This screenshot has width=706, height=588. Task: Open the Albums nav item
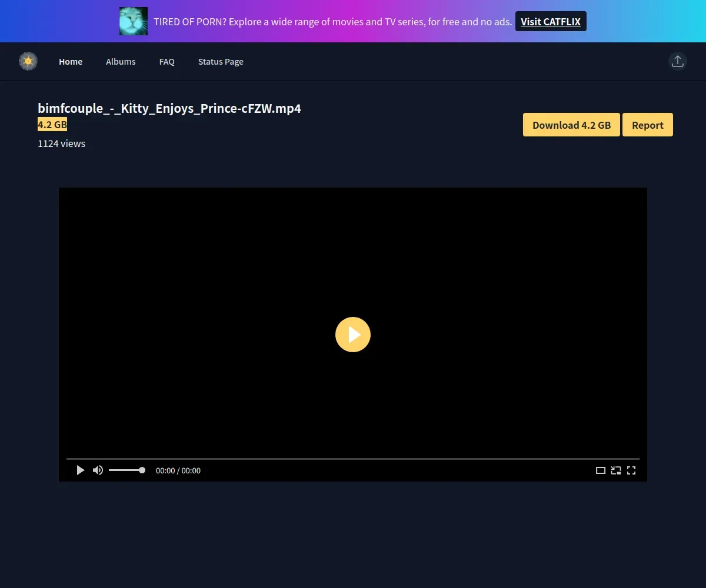pos(121,62)
